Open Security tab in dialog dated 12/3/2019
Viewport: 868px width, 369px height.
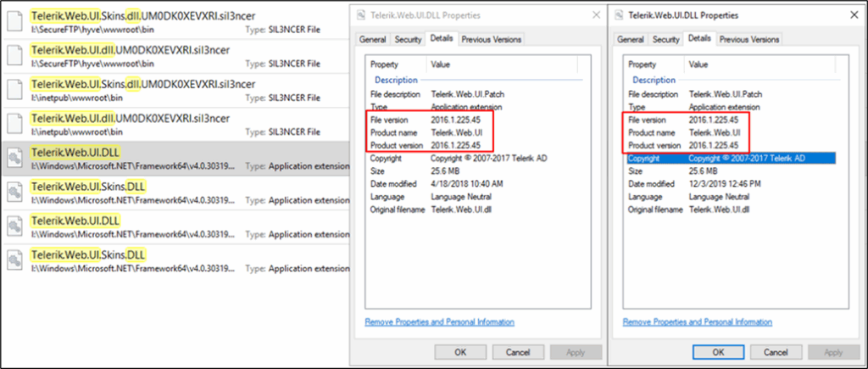pos(666,39)
